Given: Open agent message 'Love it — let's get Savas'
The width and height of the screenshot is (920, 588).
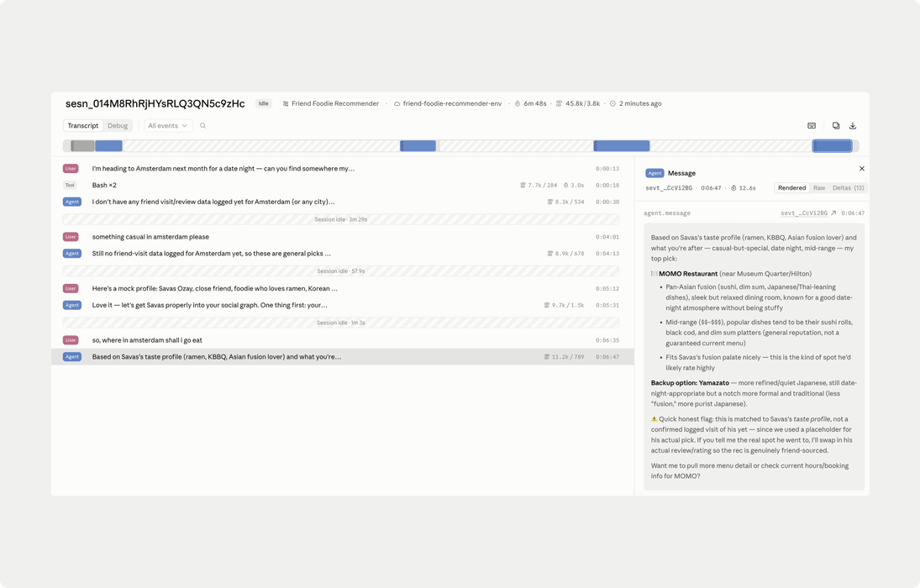Looking at the screenshot, I should coord(342,305).
